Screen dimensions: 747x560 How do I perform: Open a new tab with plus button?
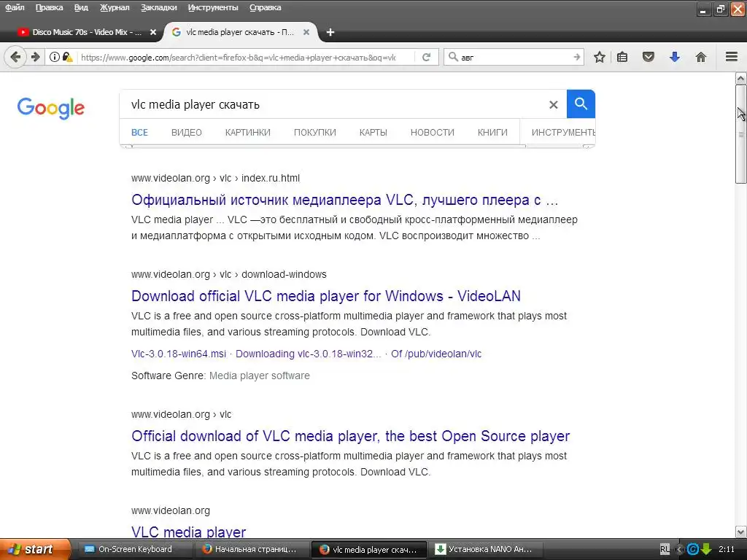coord(330,32)
